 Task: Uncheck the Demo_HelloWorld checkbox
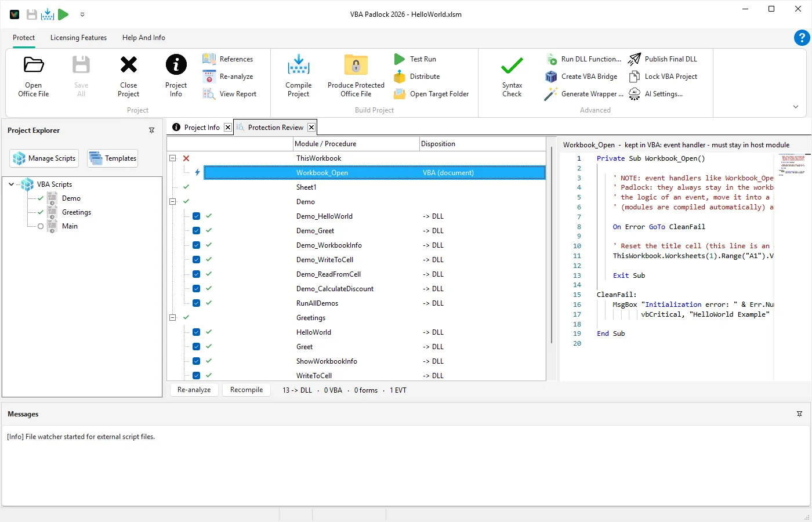click(197, 216)
